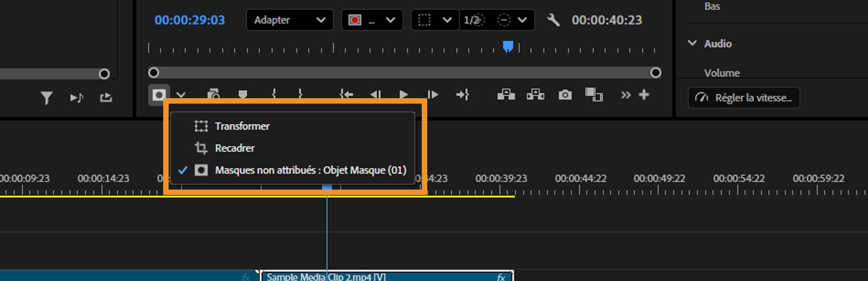
Task: Click the Extract icon
Action: click(x=535, y=95)
